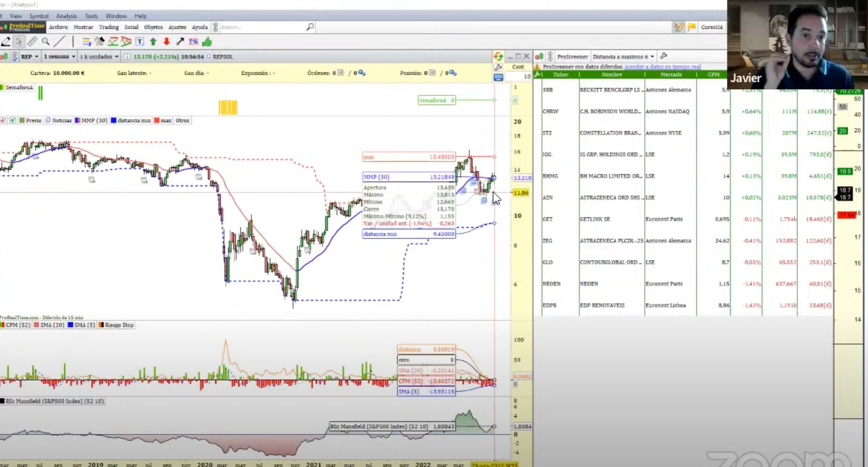868x467 pixels.
Task: Open the Mostrar menu
Action: (x=83, y=27)
